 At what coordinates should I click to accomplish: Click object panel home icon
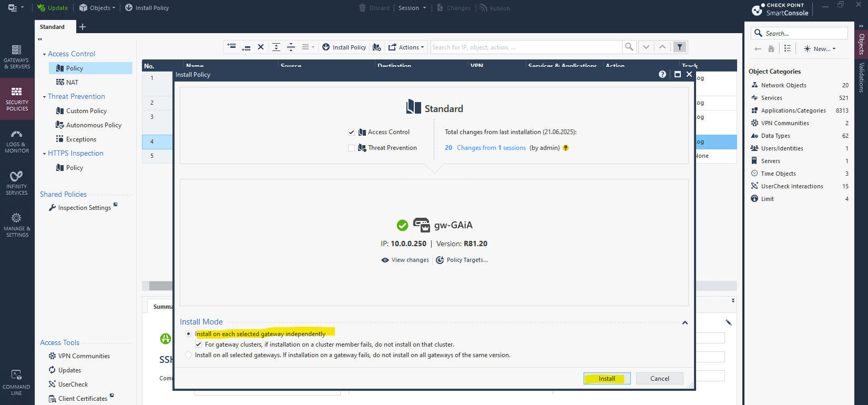click(x=771, y=48)
